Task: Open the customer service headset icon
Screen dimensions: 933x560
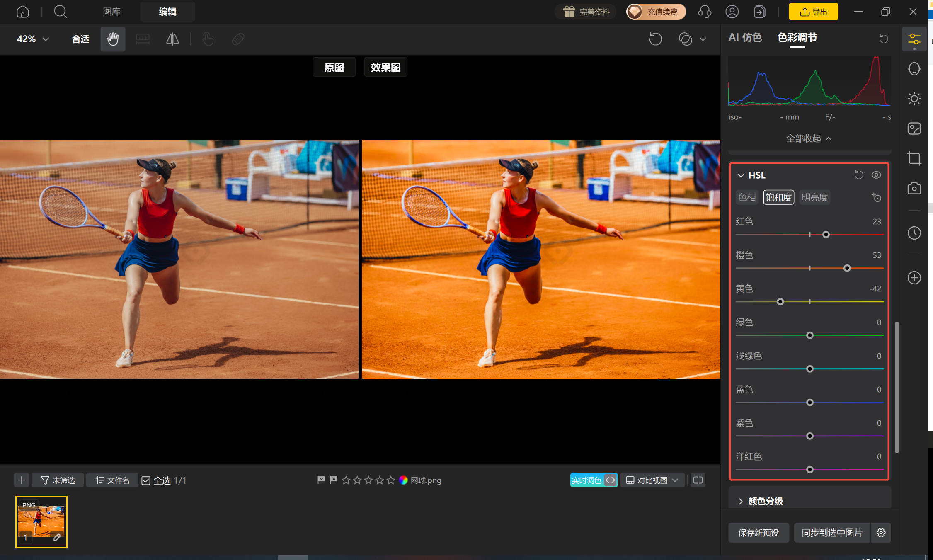Action: 705,12
